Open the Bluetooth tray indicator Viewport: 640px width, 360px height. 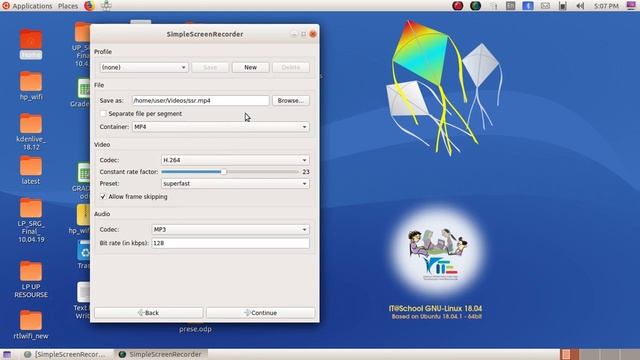528,6
